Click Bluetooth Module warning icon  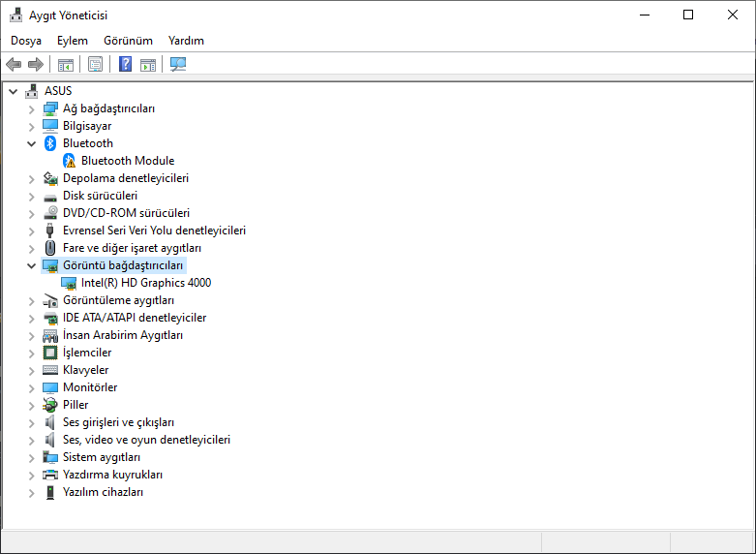(70, 161)
